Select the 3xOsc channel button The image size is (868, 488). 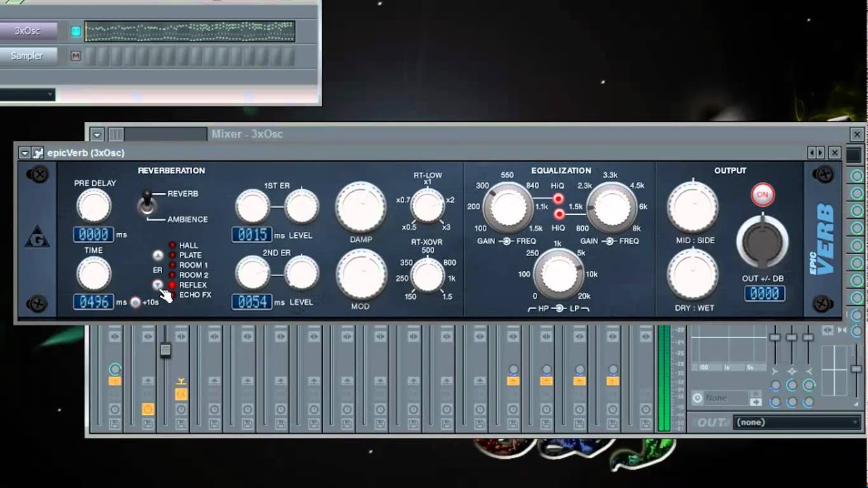coord(28,31)
